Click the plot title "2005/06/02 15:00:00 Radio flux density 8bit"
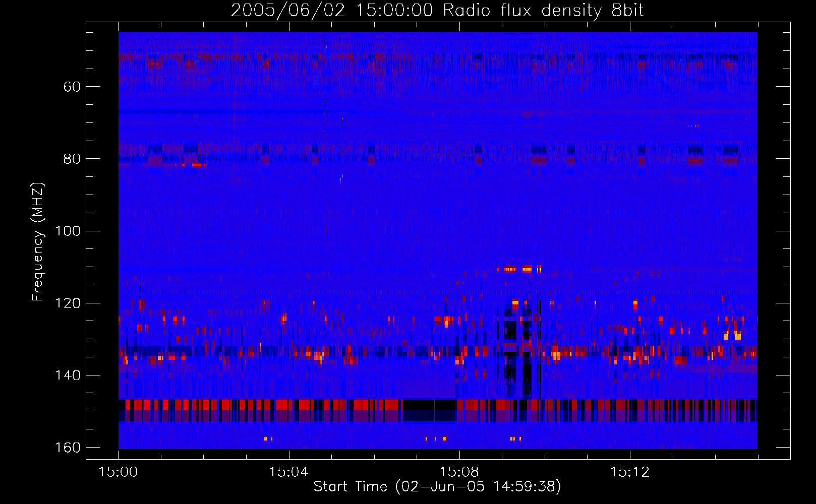The image size is (816, 504). (437, 10)
